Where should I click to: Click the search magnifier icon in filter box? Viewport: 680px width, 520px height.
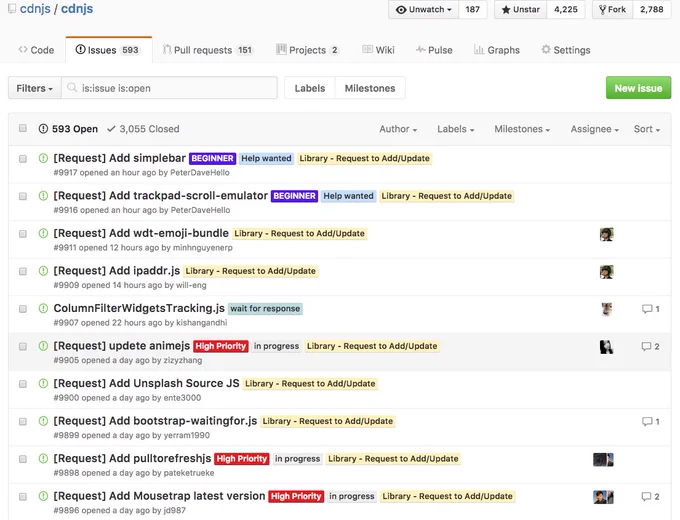tap(72, 88)
